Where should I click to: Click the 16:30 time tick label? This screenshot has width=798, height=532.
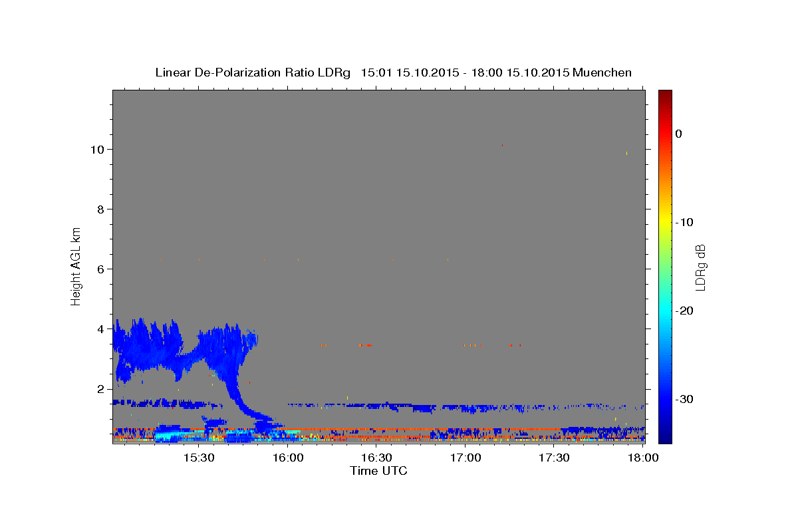point(377,458)
